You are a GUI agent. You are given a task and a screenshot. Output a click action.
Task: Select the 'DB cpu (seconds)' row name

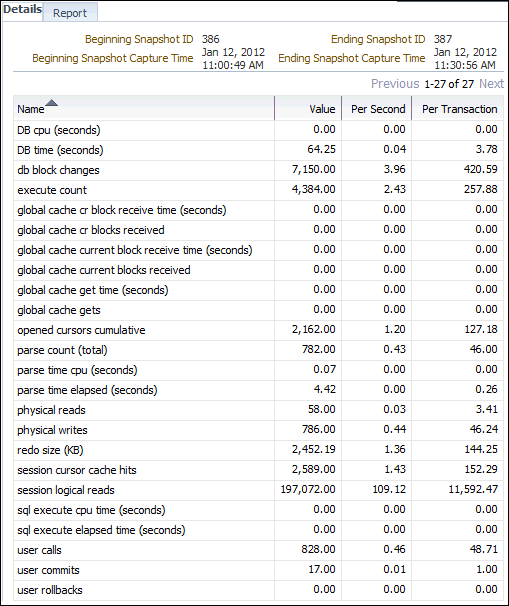tap(59, 130)
